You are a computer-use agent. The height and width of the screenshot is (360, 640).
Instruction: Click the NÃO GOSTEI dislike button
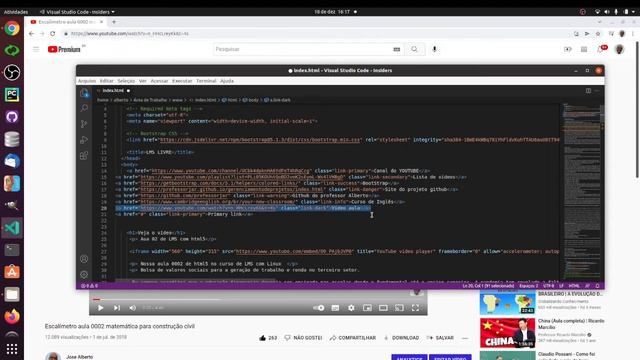[303, 338]
